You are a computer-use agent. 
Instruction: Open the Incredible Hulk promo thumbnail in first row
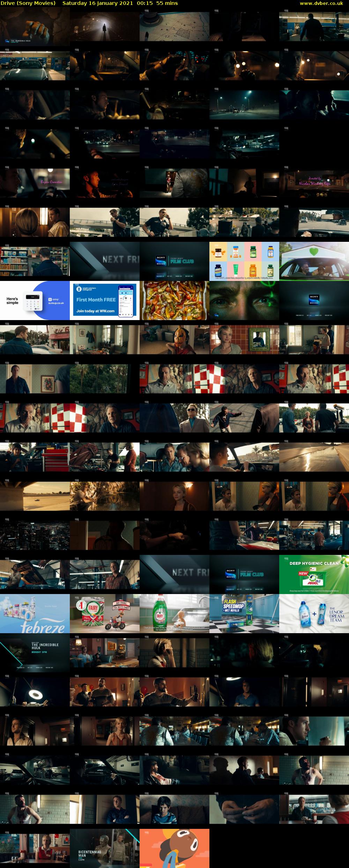coord(35,27)
